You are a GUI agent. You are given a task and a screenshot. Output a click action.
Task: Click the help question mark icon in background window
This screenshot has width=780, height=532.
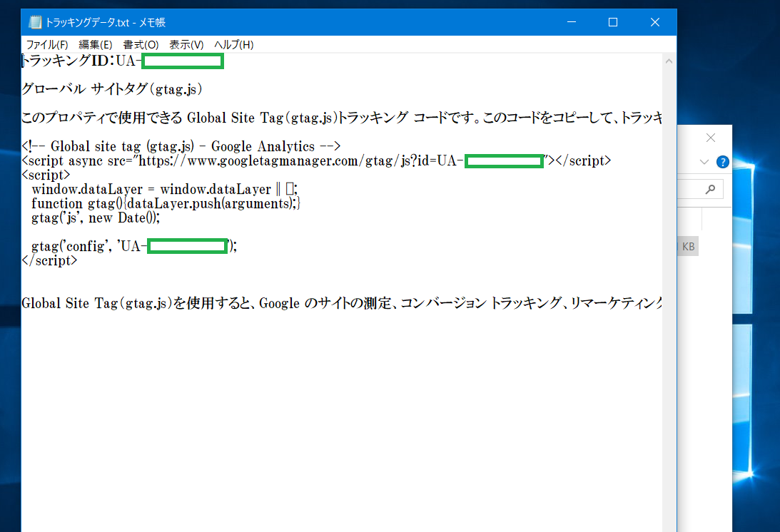(x=722, y=162)
